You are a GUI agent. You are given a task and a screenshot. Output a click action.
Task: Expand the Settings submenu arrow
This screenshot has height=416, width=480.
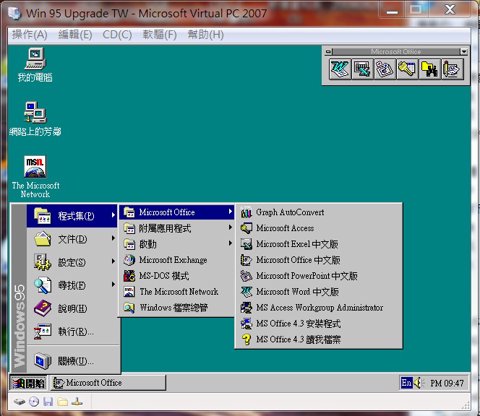[x=113, y=261]
